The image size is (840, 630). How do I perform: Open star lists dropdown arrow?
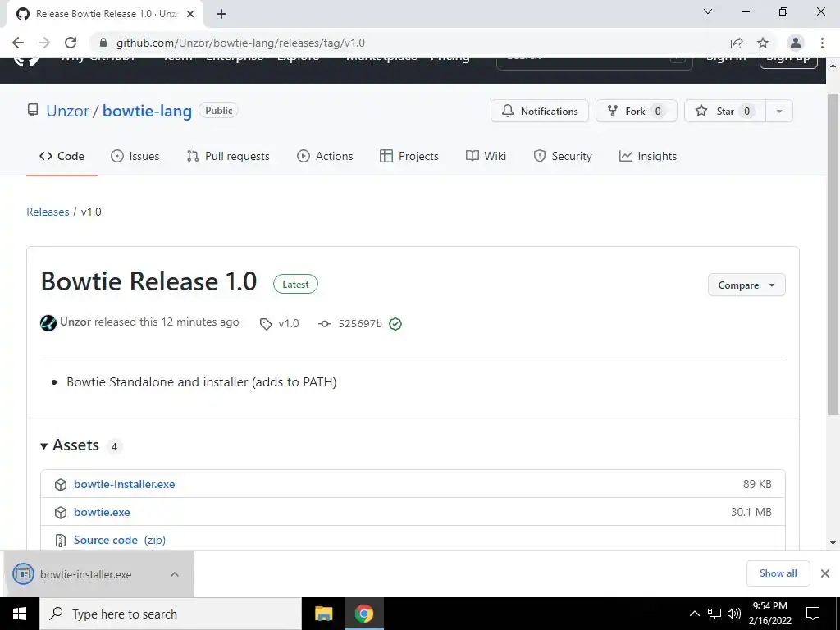point(779,111)
